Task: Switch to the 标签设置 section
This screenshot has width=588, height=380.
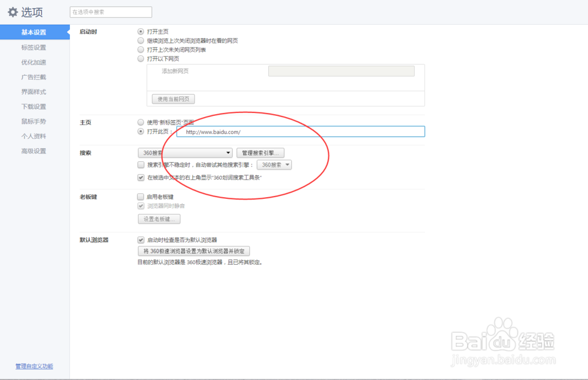Action: point(34,47)
